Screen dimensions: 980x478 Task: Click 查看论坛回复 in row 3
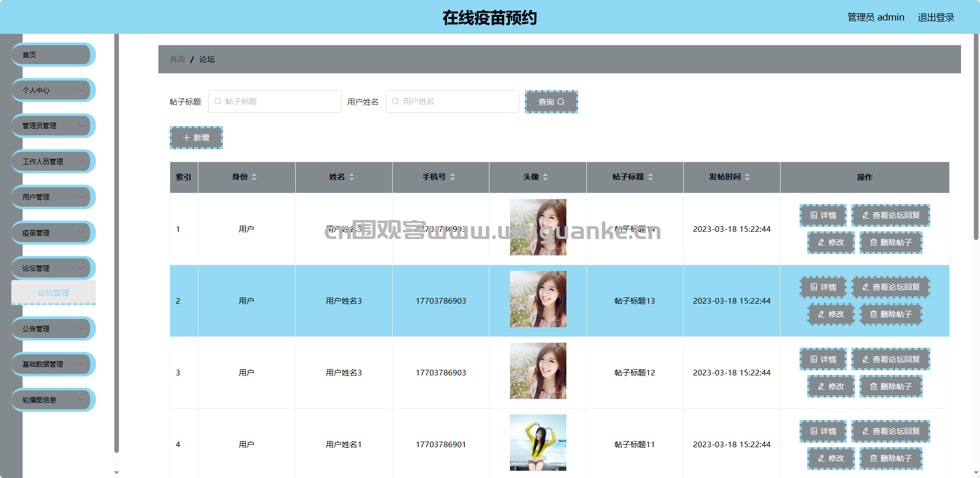pos(891,360)
